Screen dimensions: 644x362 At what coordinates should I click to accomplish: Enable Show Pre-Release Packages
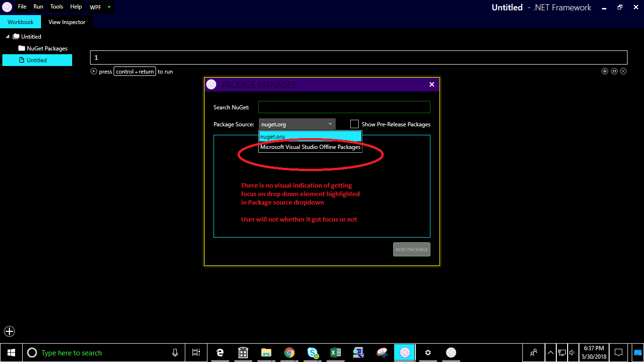(355, 124)
